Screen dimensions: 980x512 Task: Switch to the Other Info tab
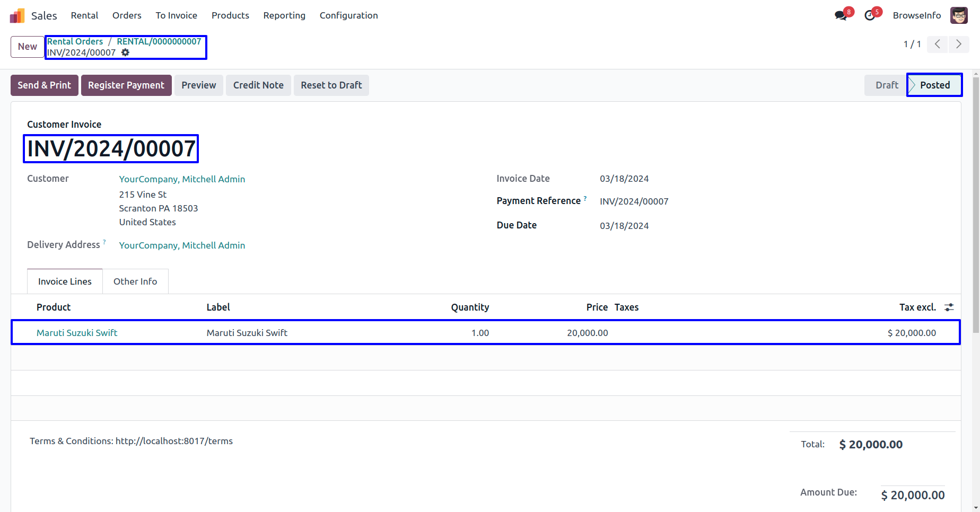[x=135, y=281]
